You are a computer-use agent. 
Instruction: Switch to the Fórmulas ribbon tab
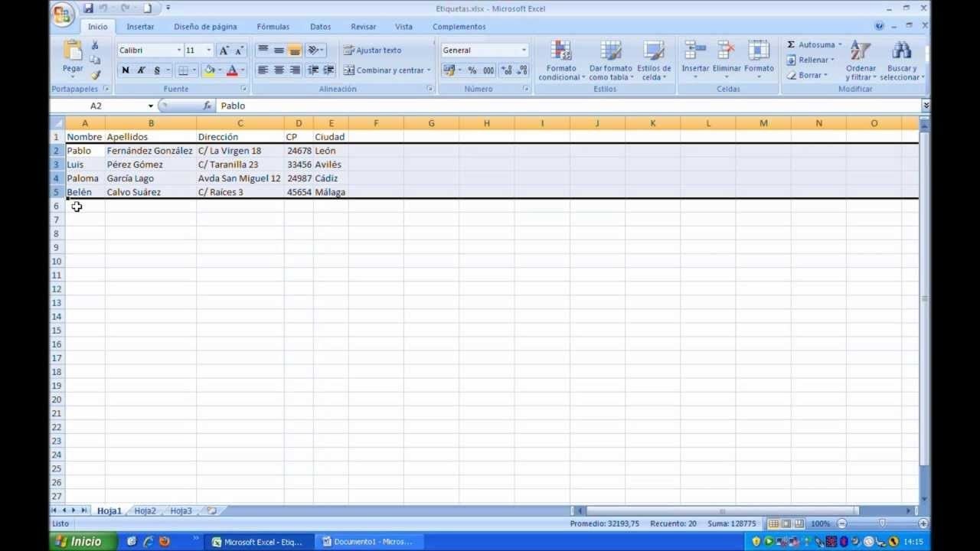pos(273,27)
